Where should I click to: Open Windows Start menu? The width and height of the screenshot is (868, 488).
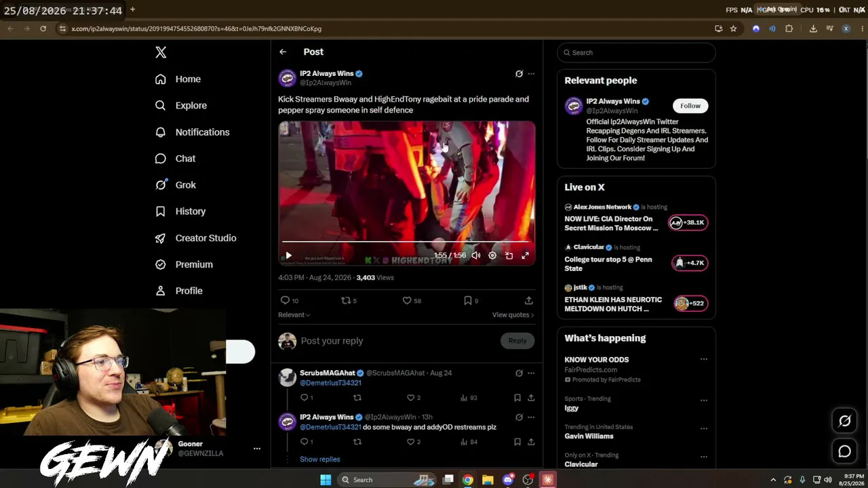pyautogui.click(x=325, y=480)
